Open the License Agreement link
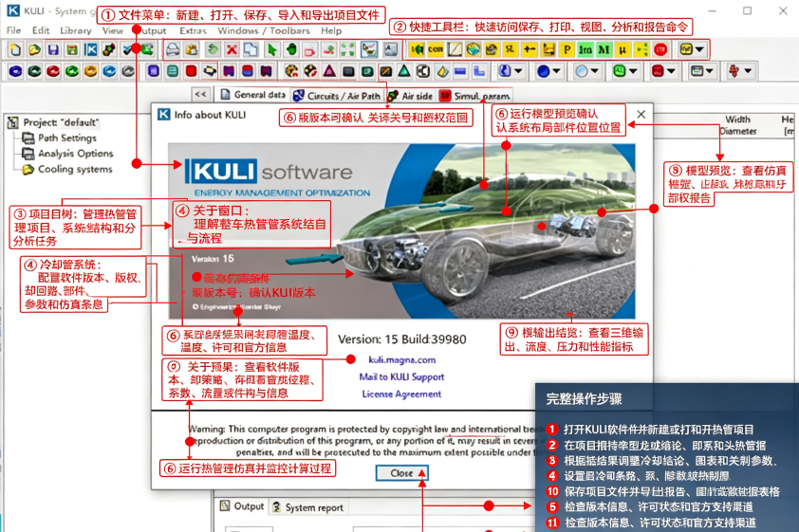 (401, 394)
